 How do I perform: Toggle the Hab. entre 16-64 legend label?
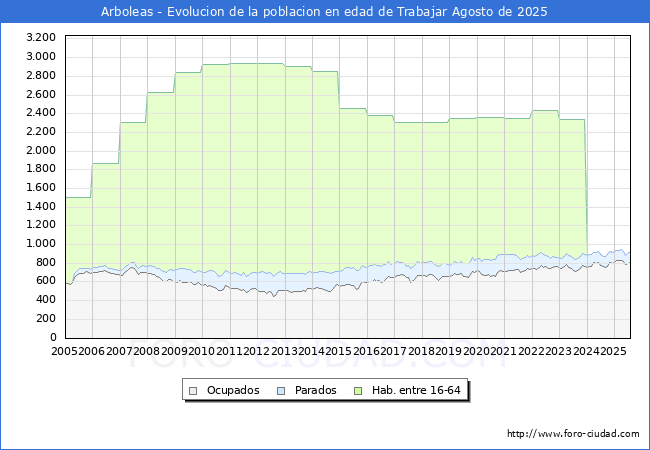coord(416,390)
